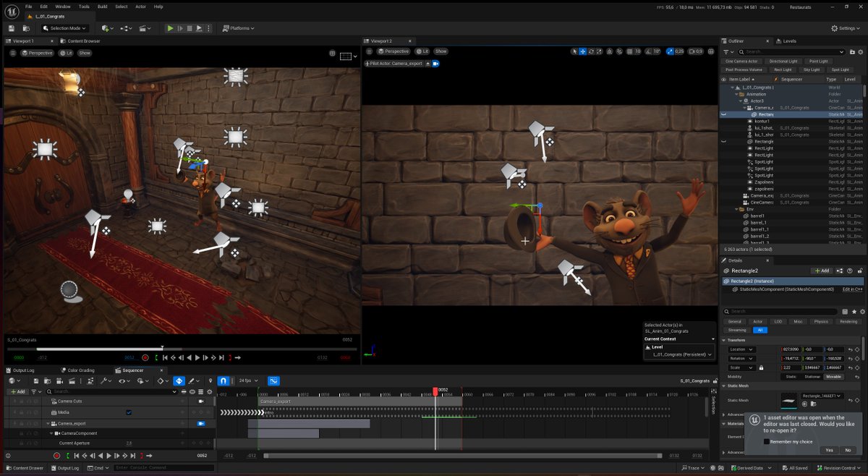The height and width of the screenshot is (476, 868).
Task: Click Outliner settings gear icon
Action: pos(860,52)
